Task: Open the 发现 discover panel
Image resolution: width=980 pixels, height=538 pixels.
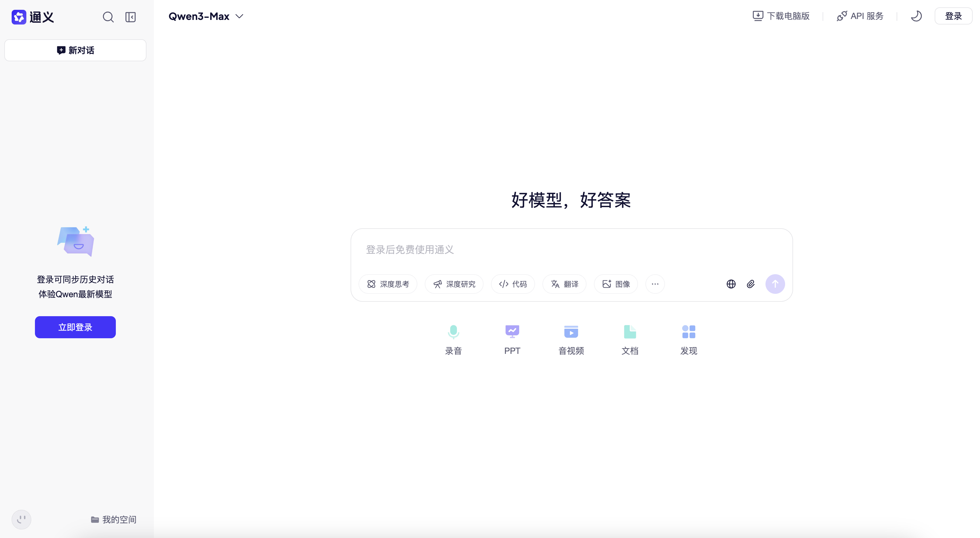Action: 688,339
